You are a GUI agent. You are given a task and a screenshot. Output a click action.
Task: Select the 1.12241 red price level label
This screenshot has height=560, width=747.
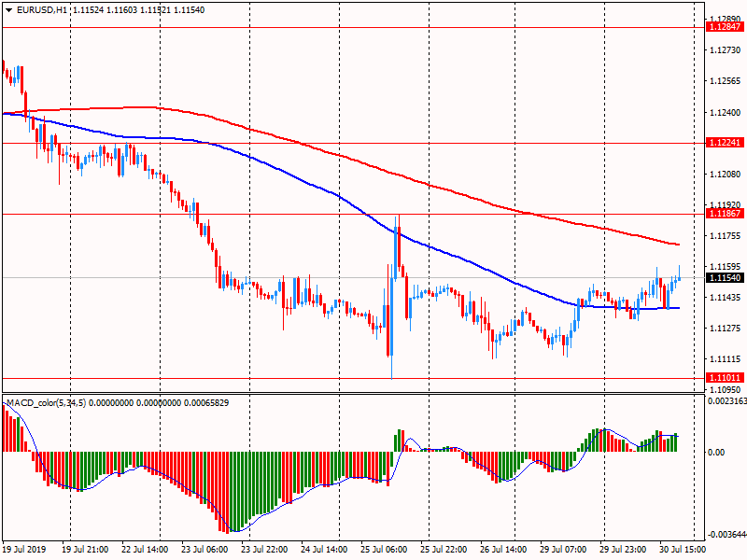coord(725,143)
